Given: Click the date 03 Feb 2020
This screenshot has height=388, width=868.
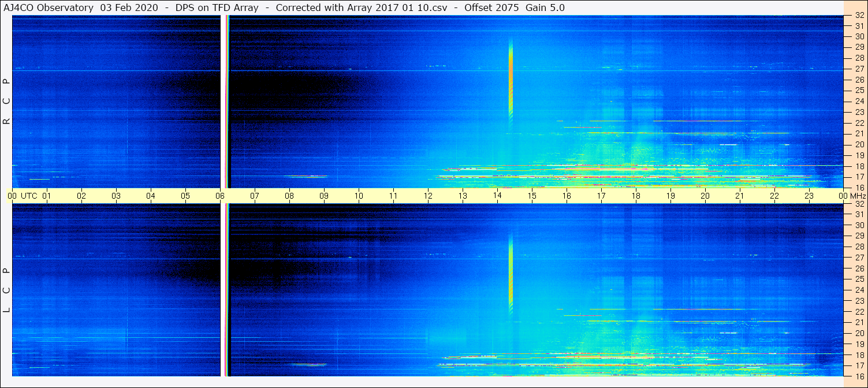Looking at the screenshot, I should click(129, 8).
